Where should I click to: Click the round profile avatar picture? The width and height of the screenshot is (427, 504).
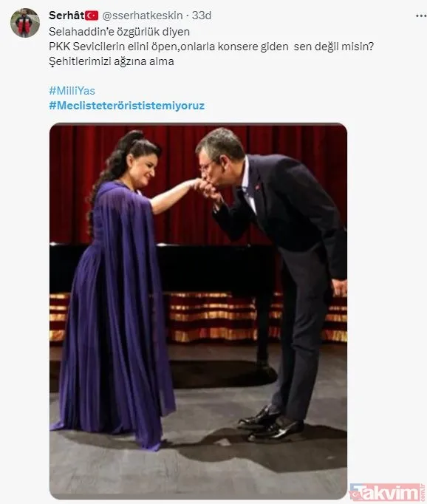point(25,23)
